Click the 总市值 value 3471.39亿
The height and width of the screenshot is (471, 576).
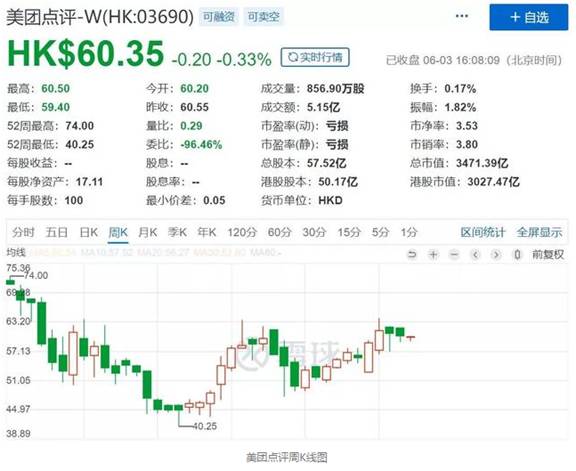tap(482, 163)
